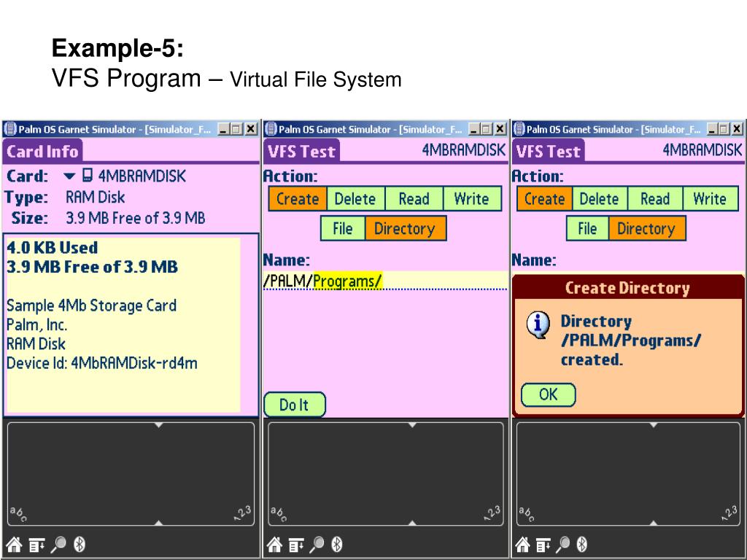Click info icon in Create Directory dialog
The image size is (747, 560).
tap(538, 324)
